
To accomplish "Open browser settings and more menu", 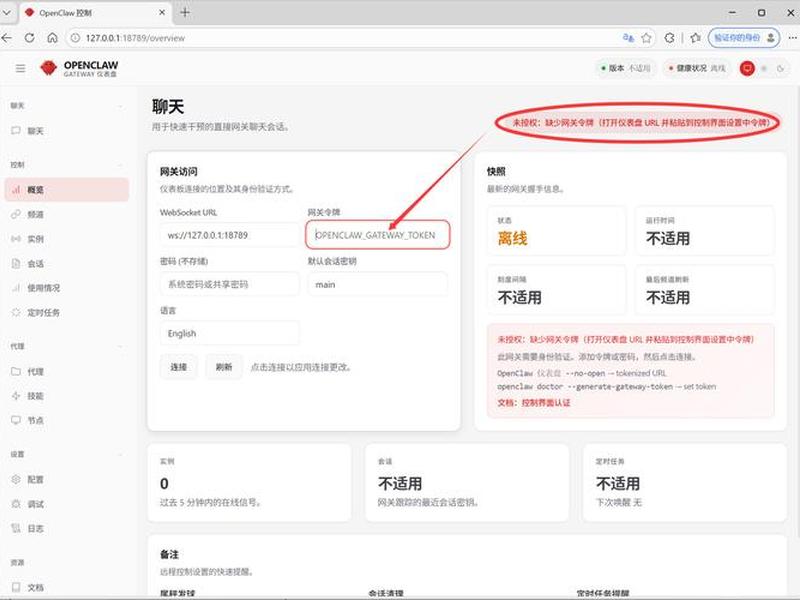I will click(792, 38).
